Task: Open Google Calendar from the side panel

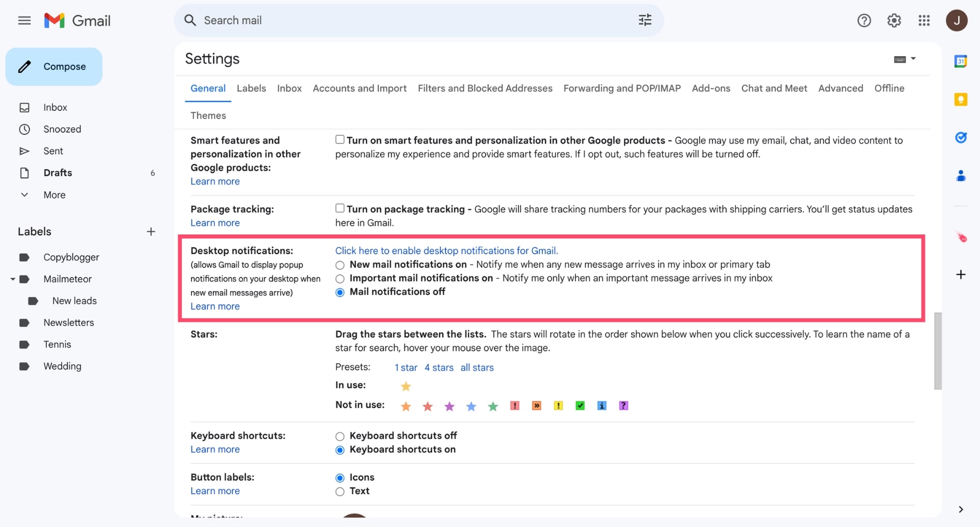Action: coord(961,61)
